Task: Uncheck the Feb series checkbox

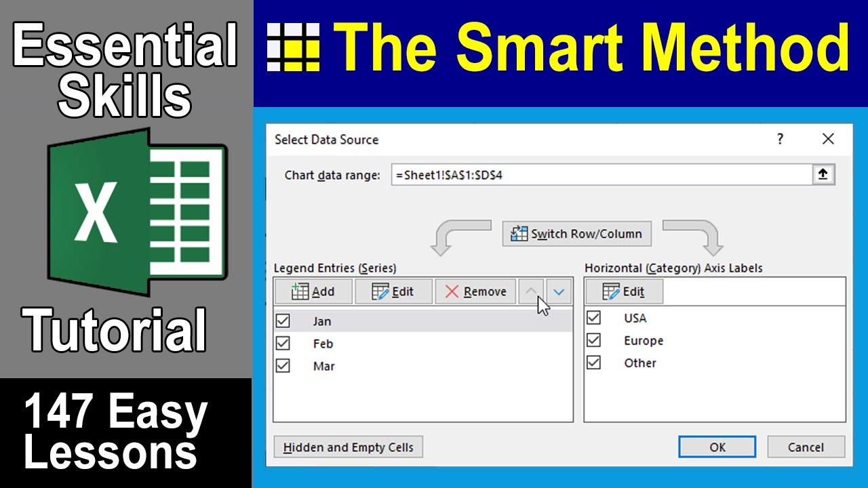Action: point(283,343)
